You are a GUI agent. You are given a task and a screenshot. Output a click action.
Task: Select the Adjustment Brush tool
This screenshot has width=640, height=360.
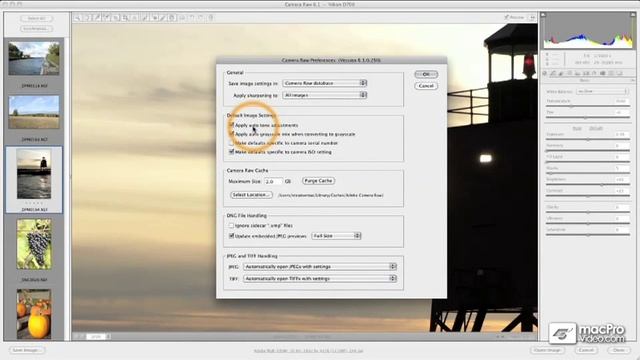(162, 18)
